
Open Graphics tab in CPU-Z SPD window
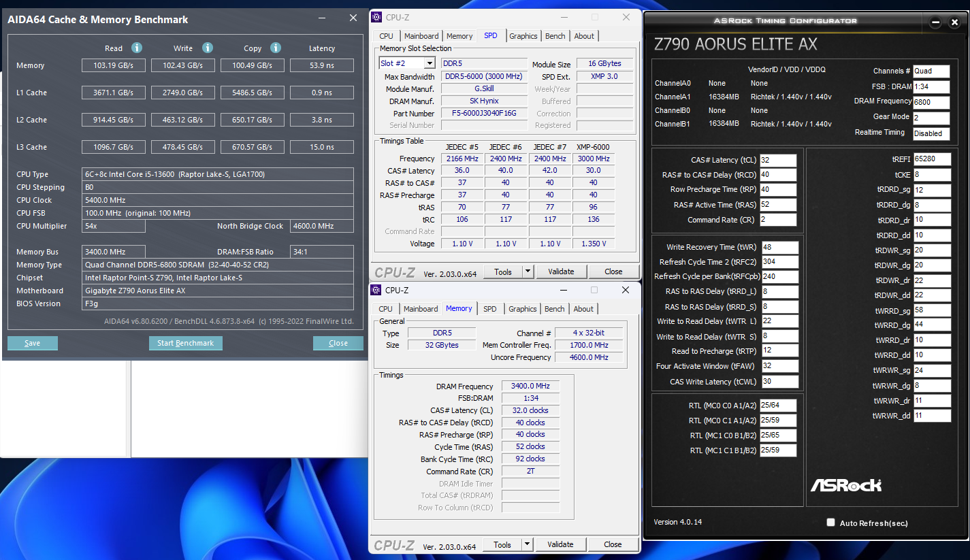(x=523, y=36)
